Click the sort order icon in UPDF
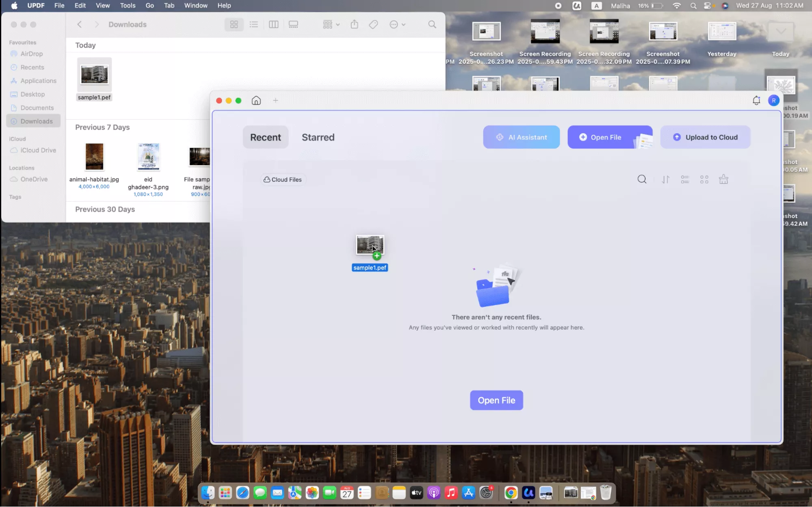This screenshot has width=812, height=507. (665, 179)
